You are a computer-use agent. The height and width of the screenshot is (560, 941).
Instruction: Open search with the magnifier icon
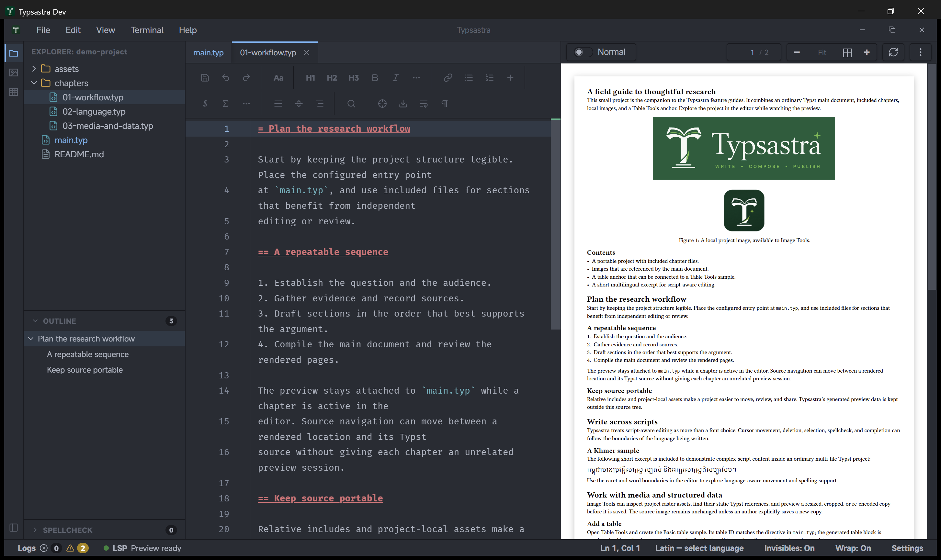(x=351, y=103)
